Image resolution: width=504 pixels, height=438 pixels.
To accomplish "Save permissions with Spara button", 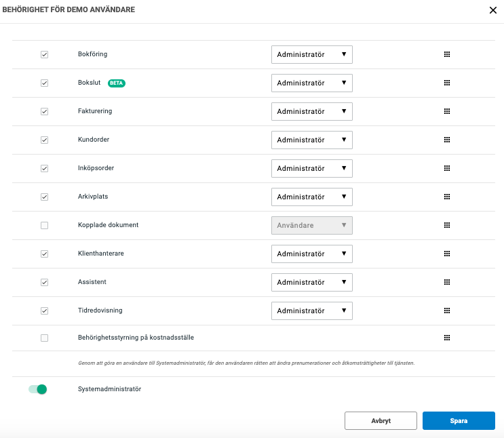I will click(x=459, y=420).
